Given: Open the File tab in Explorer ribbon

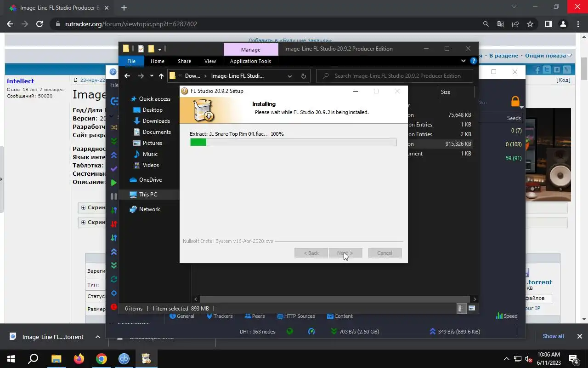Looking at the screenshot, I should pyautogui.click(x=131, y=61).
